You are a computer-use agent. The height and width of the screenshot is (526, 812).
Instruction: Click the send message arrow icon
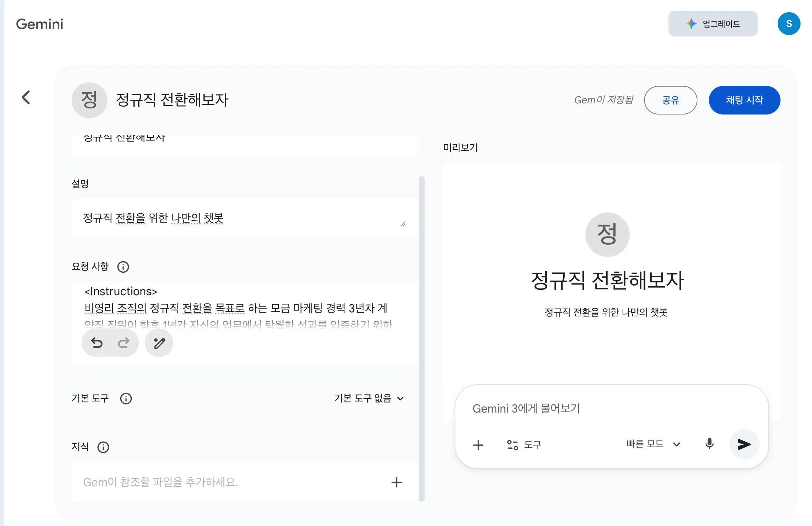point(744,444)
